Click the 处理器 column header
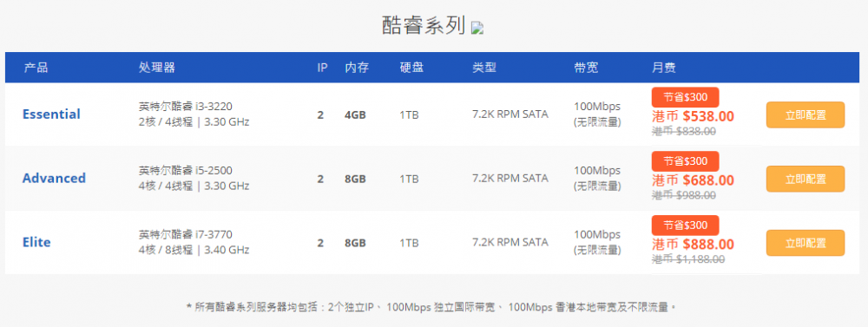The width and height of the screenshot is (868, 327). pos(157,68)
